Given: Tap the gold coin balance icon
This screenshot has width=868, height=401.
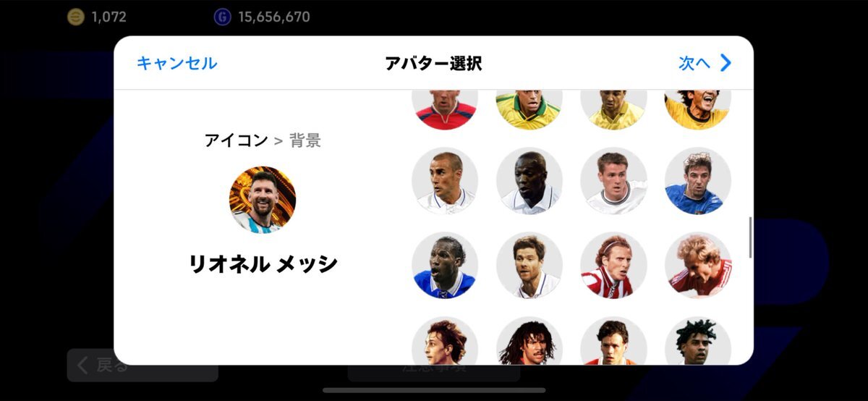Looking at the screenshot, I should click(x=76, y=17).
